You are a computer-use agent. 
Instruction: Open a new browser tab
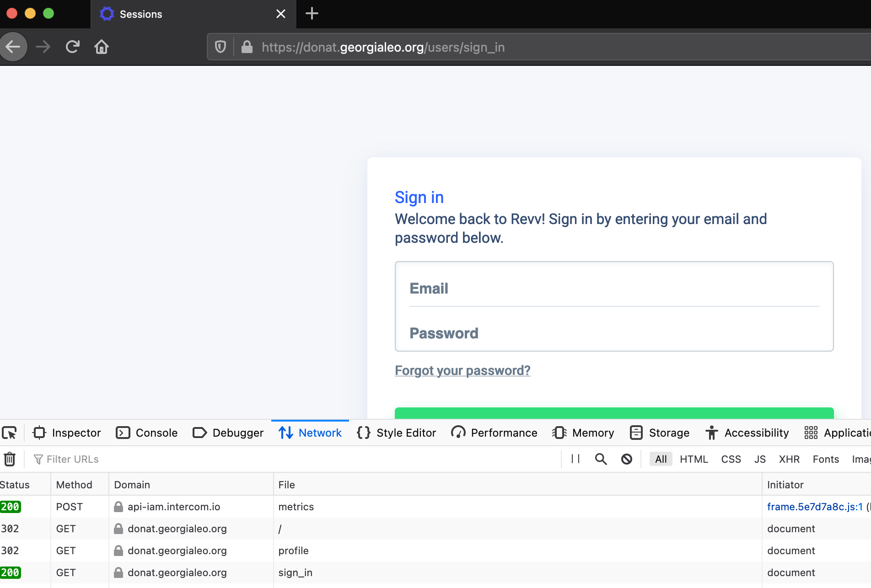point(312,14)
